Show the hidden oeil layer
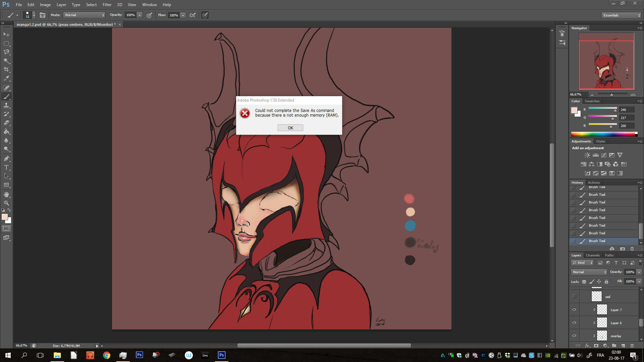 [x=574, y=296]
